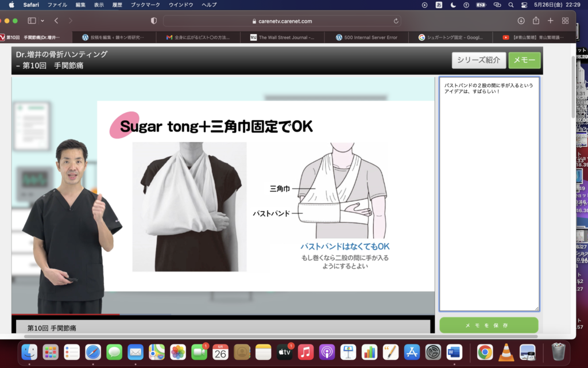Open a new tab with plus icon
The width and height of the screenshot is (588, 368).
coord(550,21)
